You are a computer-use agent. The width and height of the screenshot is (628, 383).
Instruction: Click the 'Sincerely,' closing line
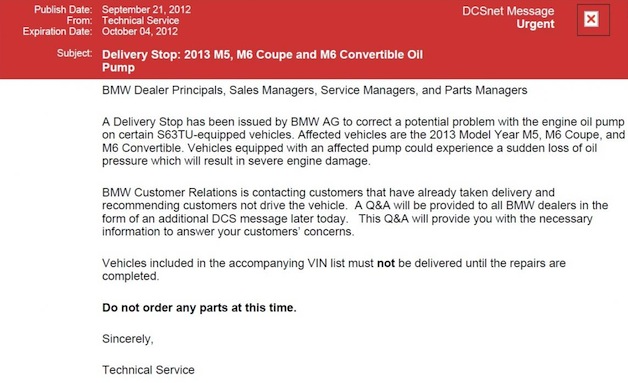click(x=128, y=339)
